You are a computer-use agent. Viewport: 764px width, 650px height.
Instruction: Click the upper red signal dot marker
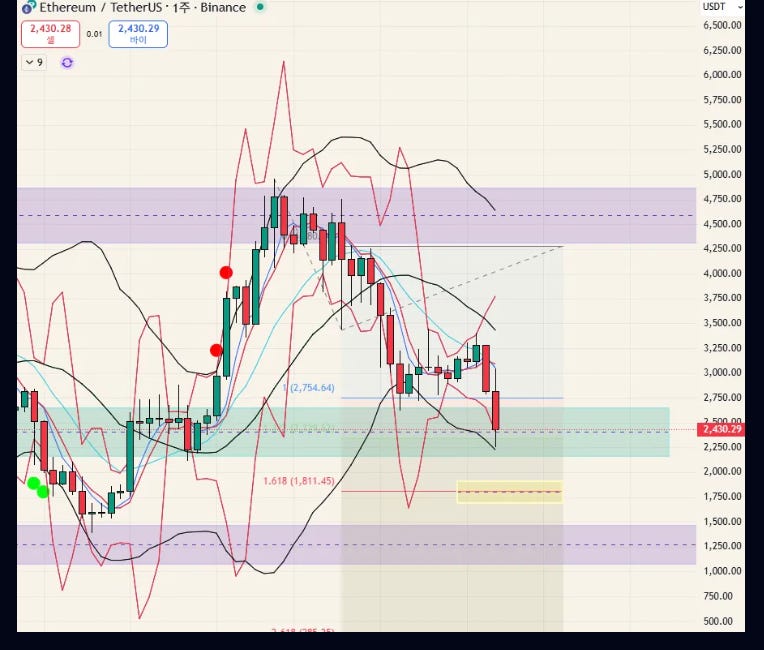tap(226, 272)
